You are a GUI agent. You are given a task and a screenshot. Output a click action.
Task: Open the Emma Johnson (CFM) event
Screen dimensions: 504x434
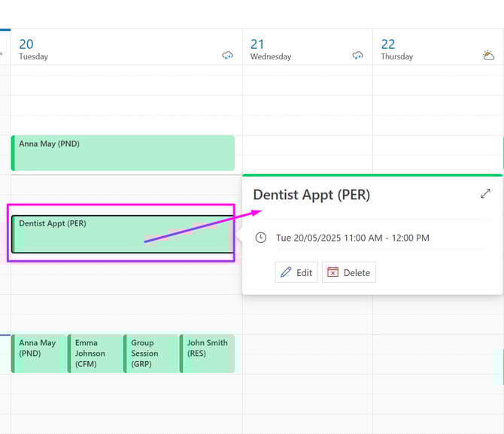pos(95,354)
